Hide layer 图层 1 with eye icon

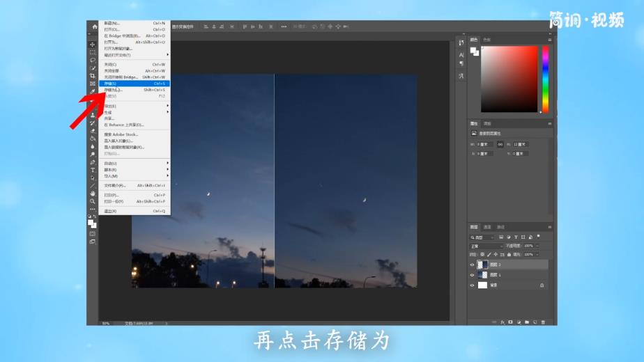coord(472,275)
